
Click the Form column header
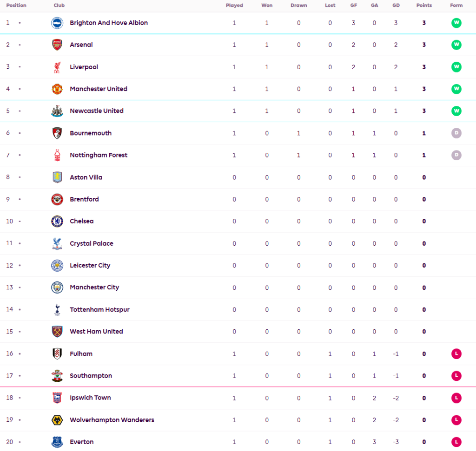pos(456,6)
